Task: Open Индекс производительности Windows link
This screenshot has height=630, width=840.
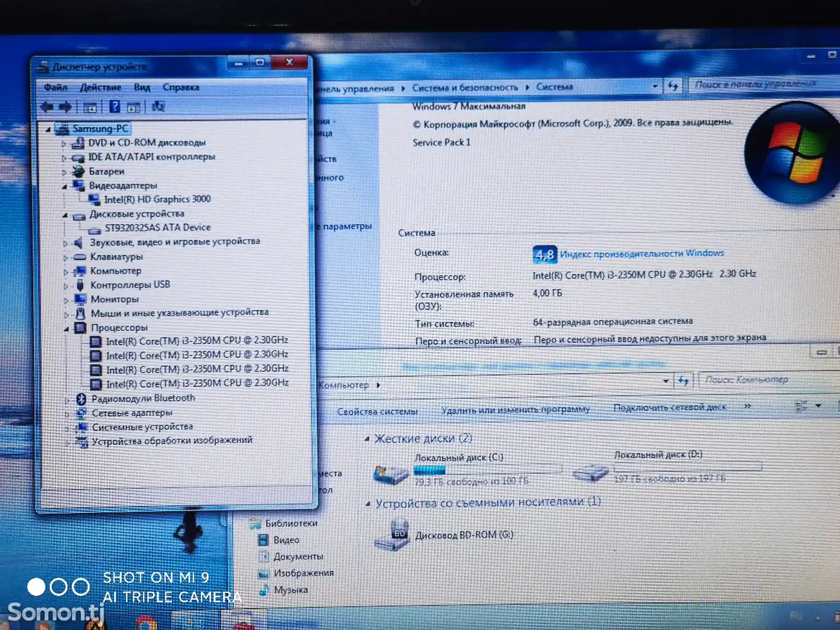Action: point(642,254)
